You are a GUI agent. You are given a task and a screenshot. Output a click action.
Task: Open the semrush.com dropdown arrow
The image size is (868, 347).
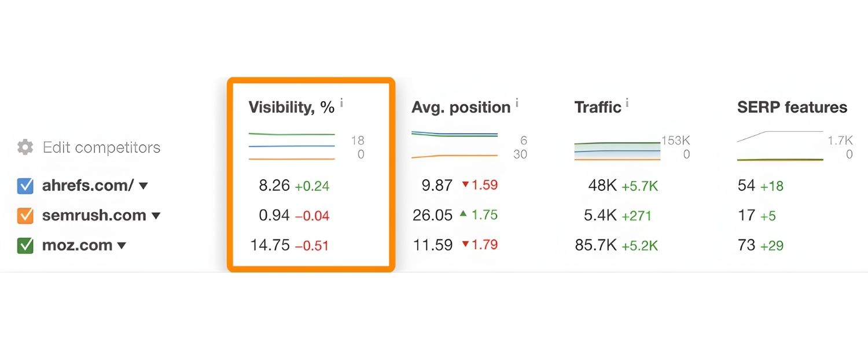click(156, 216)
